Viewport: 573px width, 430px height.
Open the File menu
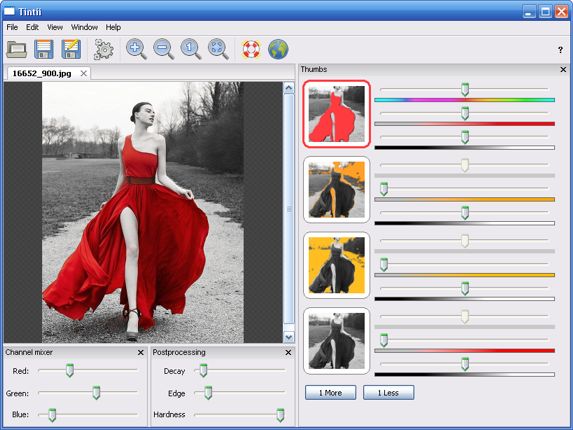point(12,27)
